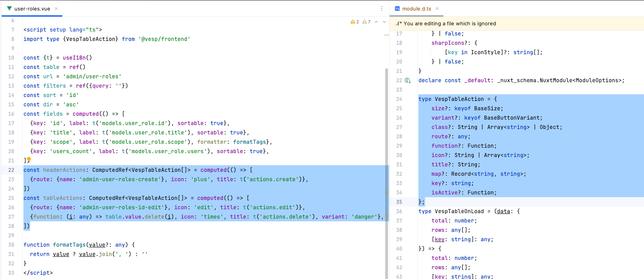Open the editor tabs three-dot options menu
The height and width of the screenshot is (279, 644).
[x=382, y=9]
